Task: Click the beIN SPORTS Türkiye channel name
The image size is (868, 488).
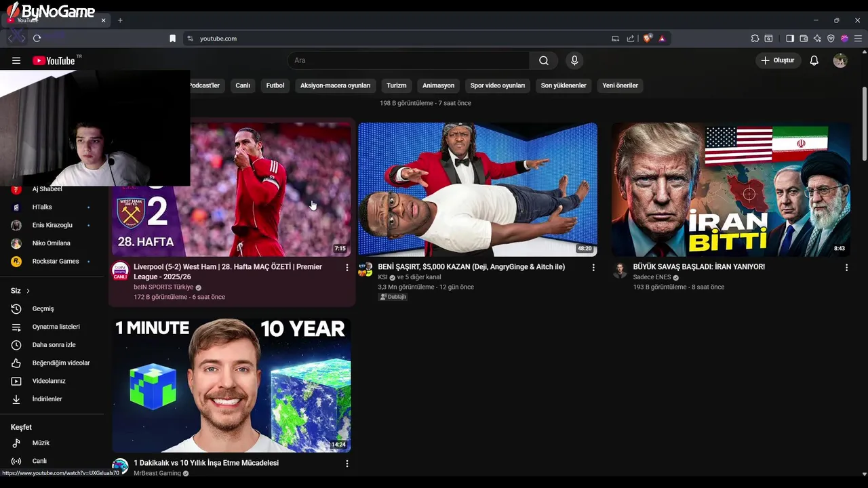Action: [163, 287]
